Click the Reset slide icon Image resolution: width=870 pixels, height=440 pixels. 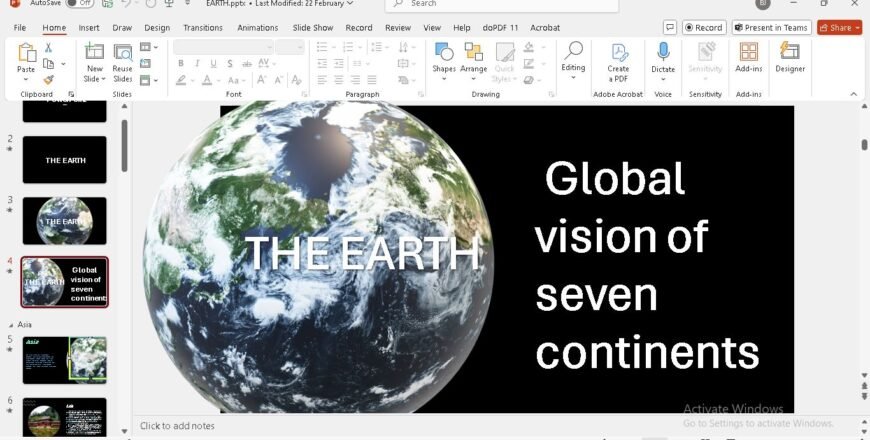pos(145,64)
